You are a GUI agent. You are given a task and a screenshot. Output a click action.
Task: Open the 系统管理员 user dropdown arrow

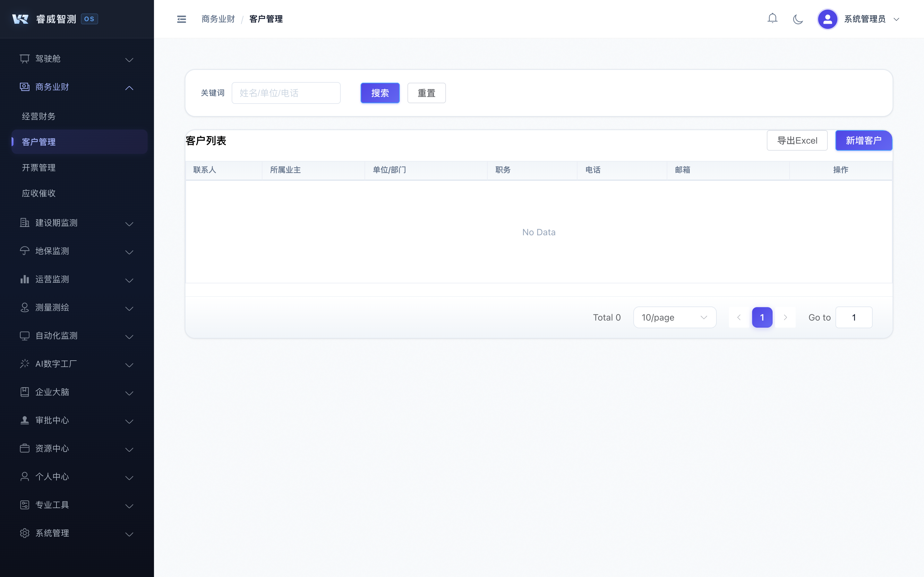tap(896, 19)
